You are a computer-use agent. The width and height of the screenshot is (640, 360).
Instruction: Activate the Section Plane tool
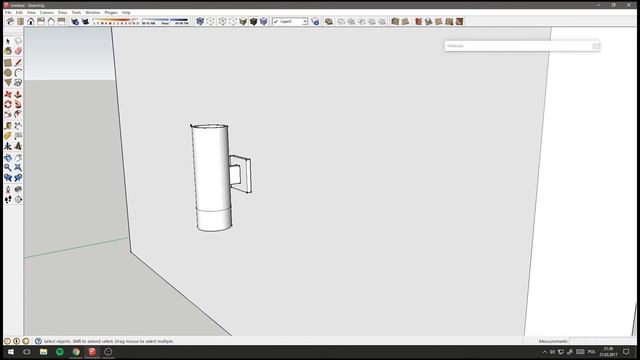[18, 199]
